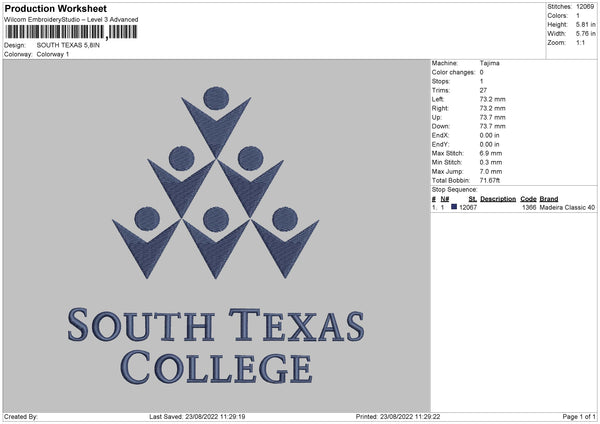The height and width of the screenshot is (424, 600).
Task: Click the navy thread color swatch
Action: 454,207
